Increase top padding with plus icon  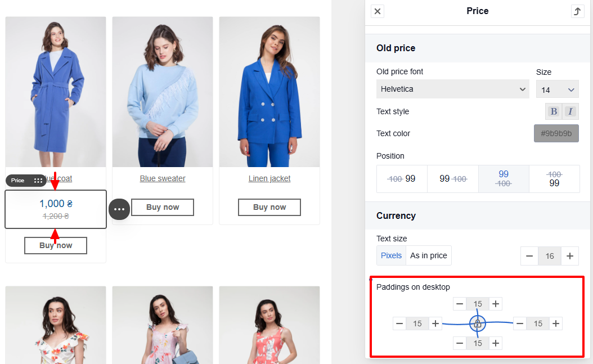pyautogui.click(x=496, y=304)
